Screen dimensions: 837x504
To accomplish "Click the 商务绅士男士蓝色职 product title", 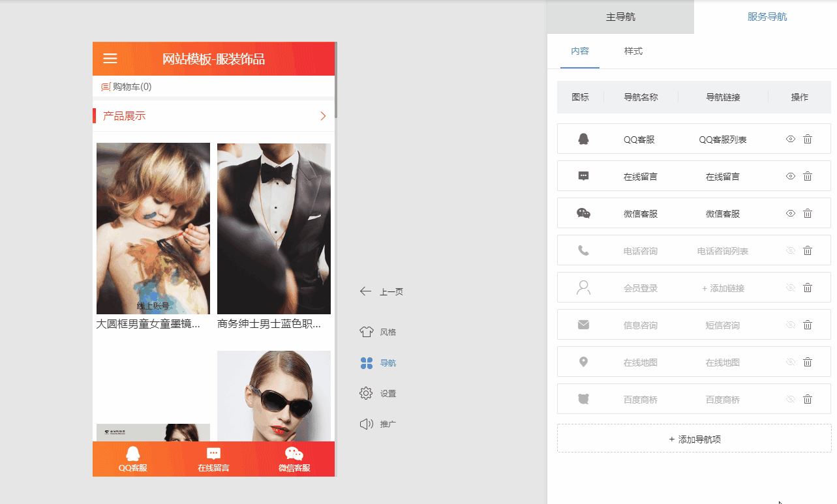I will pyautogui.click(x=269, y=324).
